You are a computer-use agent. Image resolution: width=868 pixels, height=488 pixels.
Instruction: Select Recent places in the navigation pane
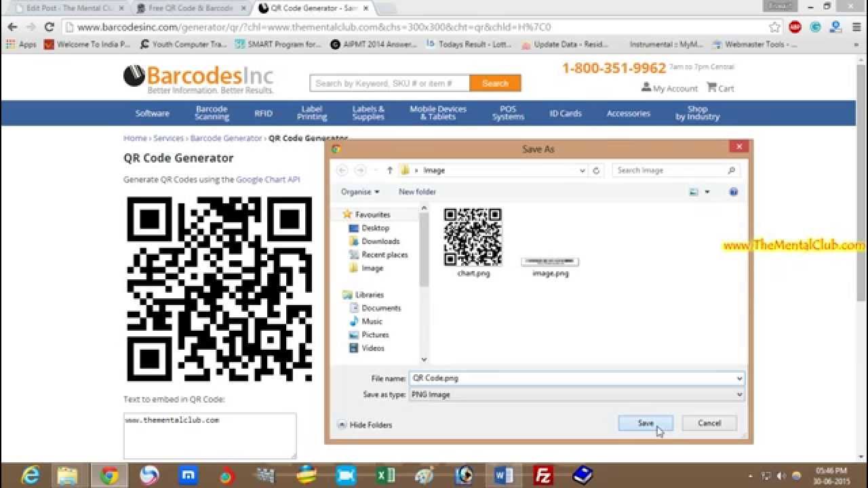[384, 255]
